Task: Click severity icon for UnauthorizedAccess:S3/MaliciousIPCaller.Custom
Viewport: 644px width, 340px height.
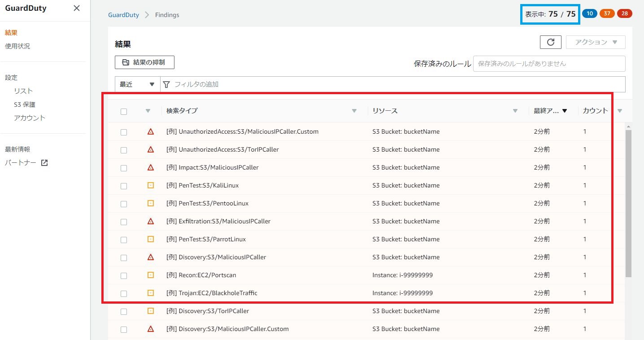Action: [x=151, y=131]
